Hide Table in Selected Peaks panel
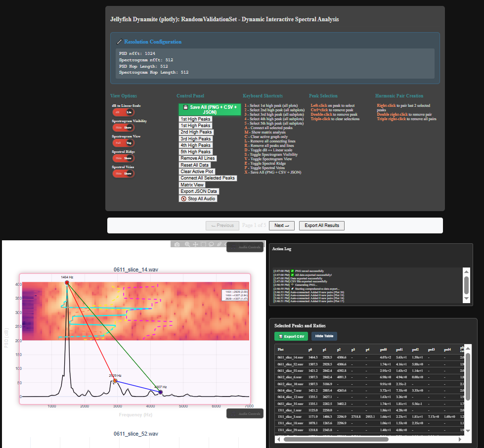484x448 pixels. (x=324, y=336)
